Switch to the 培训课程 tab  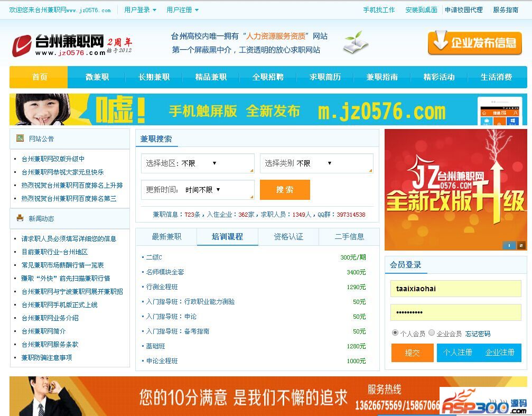[x=227, y=237]
